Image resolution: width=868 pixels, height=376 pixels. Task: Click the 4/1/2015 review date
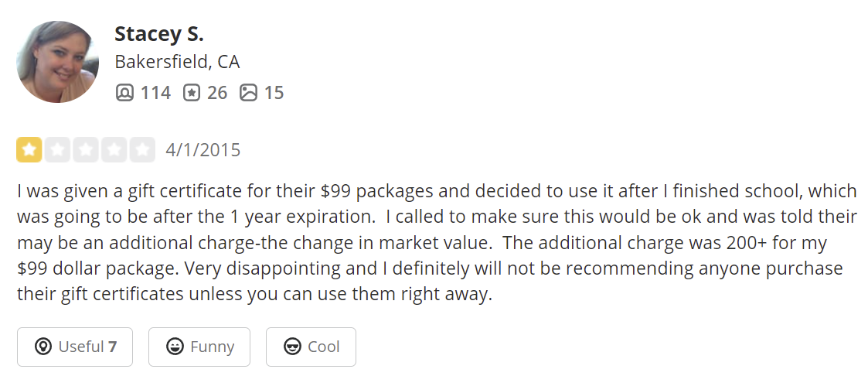(203, 150)
